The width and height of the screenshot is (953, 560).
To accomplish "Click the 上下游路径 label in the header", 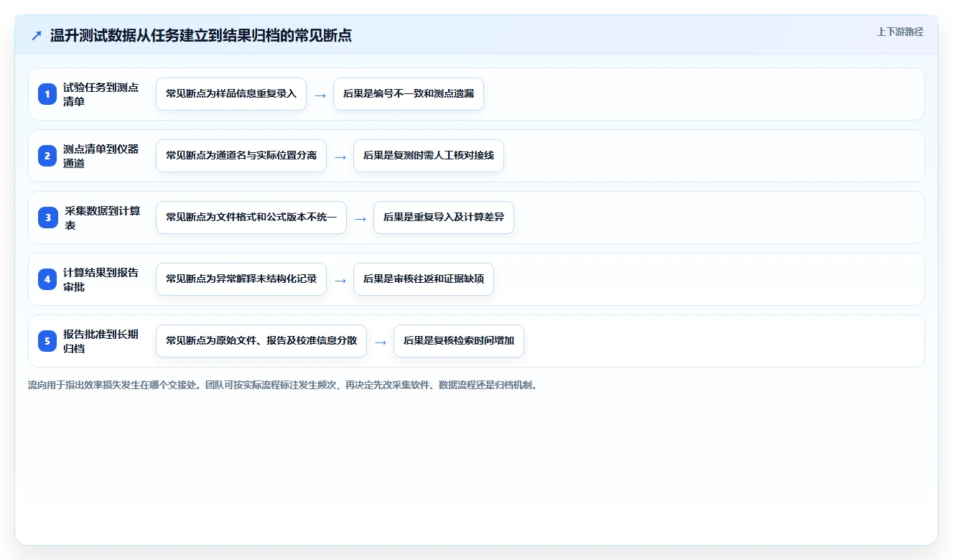I will pyautogui.click(x=900, y=32).
